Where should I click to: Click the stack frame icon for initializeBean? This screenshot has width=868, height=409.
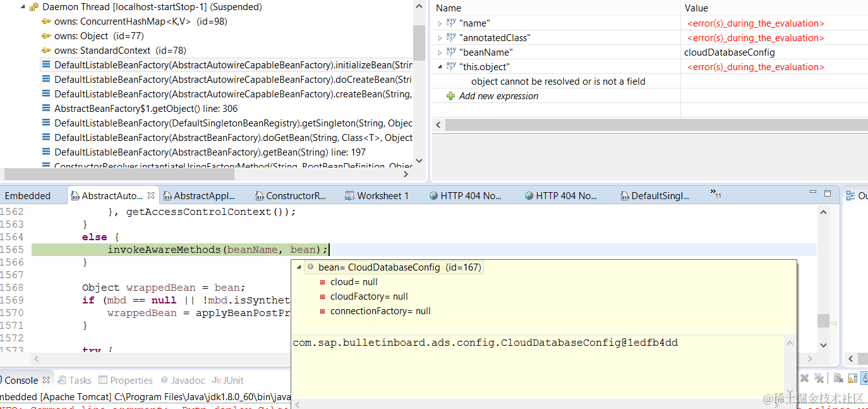46,65
